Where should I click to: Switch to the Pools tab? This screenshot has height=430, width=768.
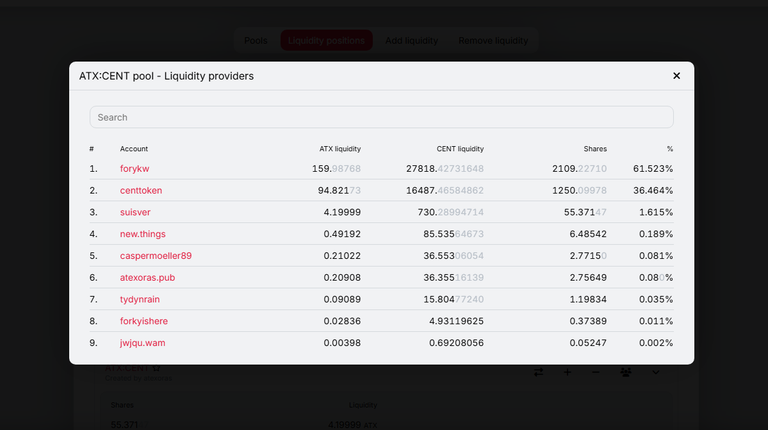coord(256,41)
